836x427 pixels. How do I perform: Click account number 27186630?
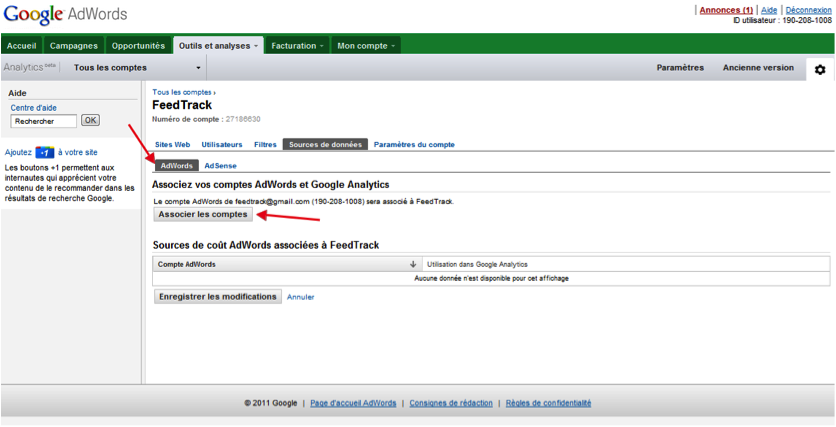point(243,119)
